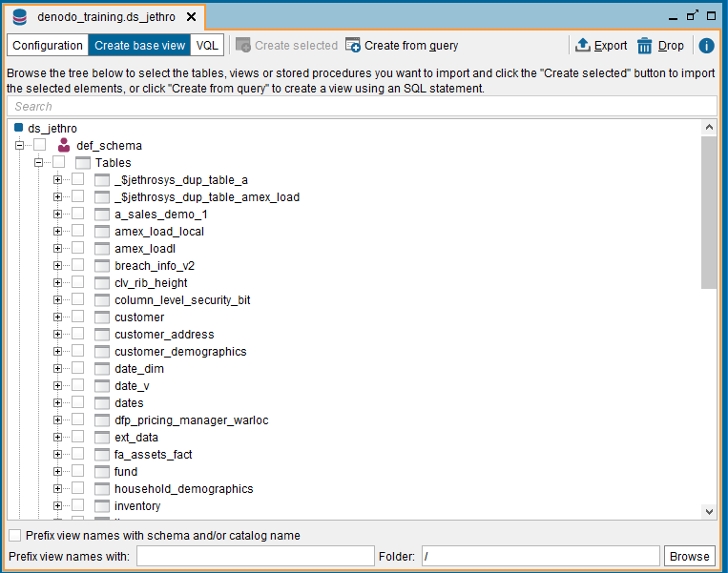Open the VQL tab
The height and width of the screenshot is (573, 728).
click(207, 46)
